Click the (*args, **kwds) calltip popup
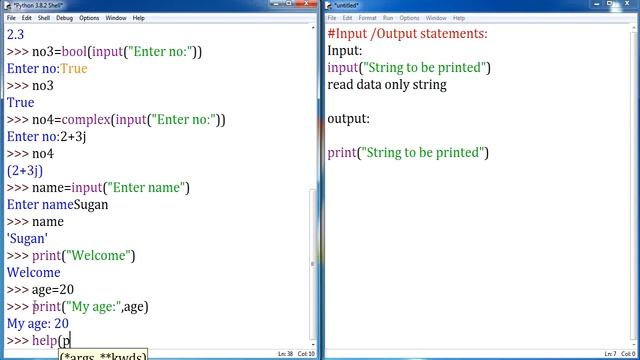Screen dimensions: 640x360 pos(103,355)
